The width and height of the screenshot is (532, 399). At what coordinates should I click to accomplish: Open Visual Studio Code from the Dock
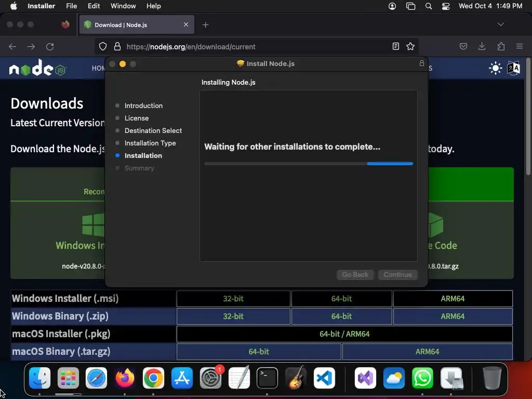pyautogui.click(x=324, y=378)
